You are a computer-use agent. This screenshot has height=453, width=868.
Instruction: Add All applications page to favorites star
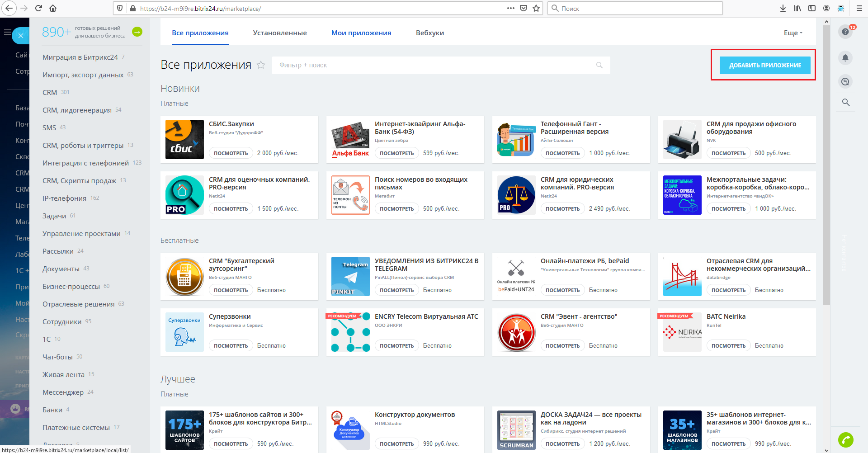[261, 65]
